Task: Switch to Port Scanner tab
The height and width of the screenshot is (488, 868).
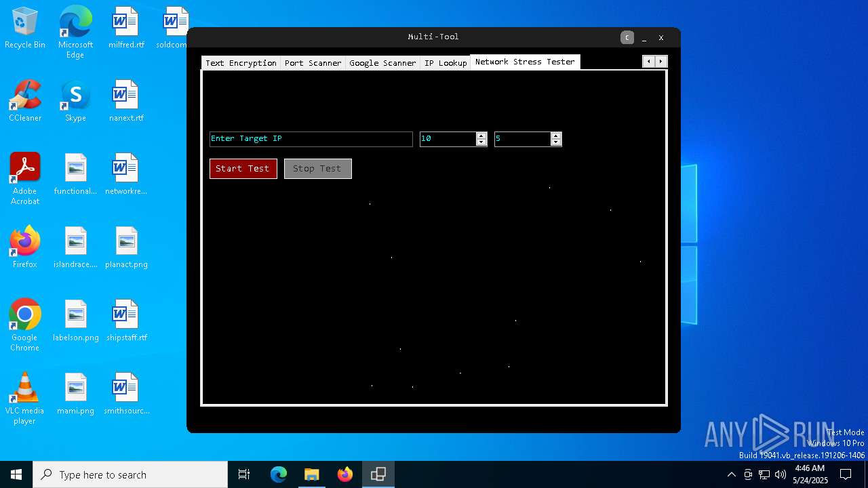Action: pyautogui.click(x=313, y=63)
